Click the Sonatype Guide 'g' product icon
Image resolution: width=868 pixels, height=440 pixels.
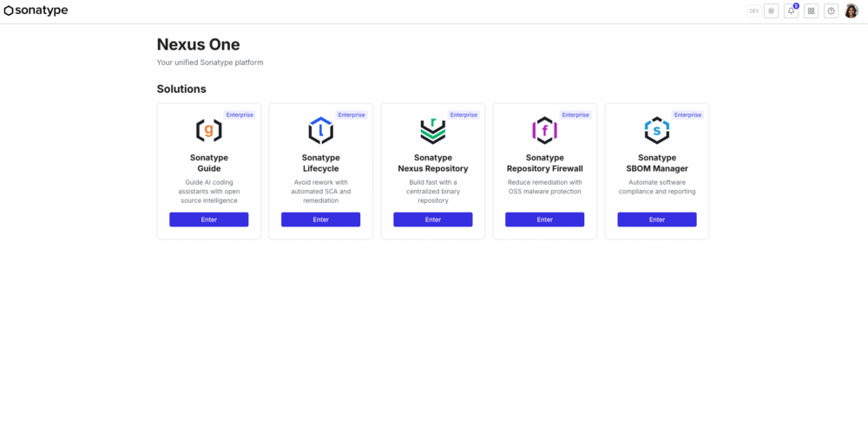click(x=208, y=131)
